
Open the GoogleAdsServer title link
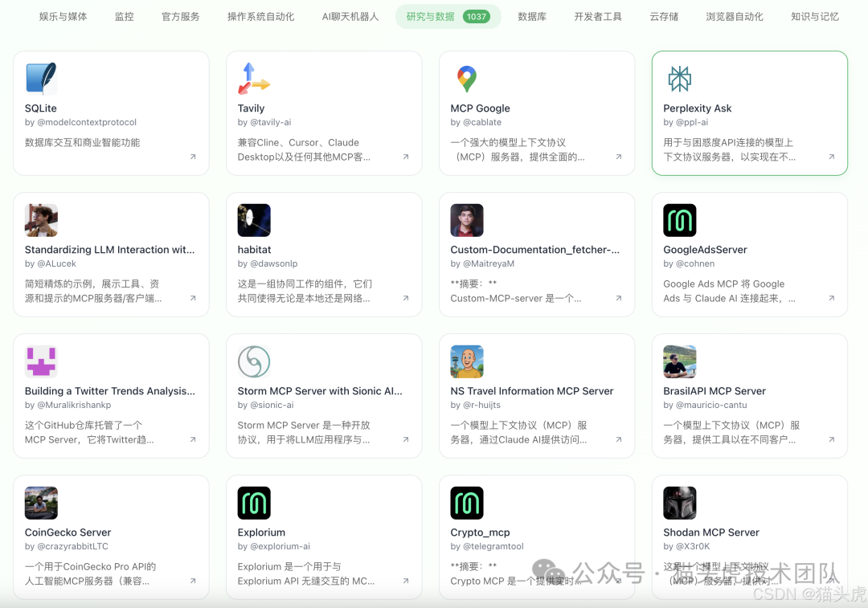(706, 250)
